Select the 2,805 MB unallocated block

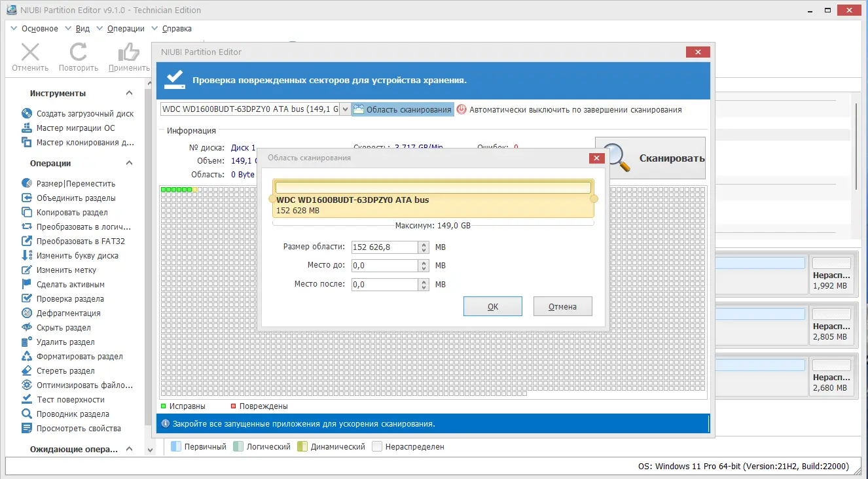832,326
